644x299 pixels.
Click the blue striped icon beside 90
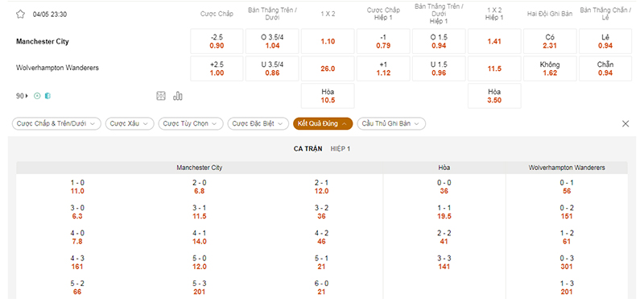47,96
